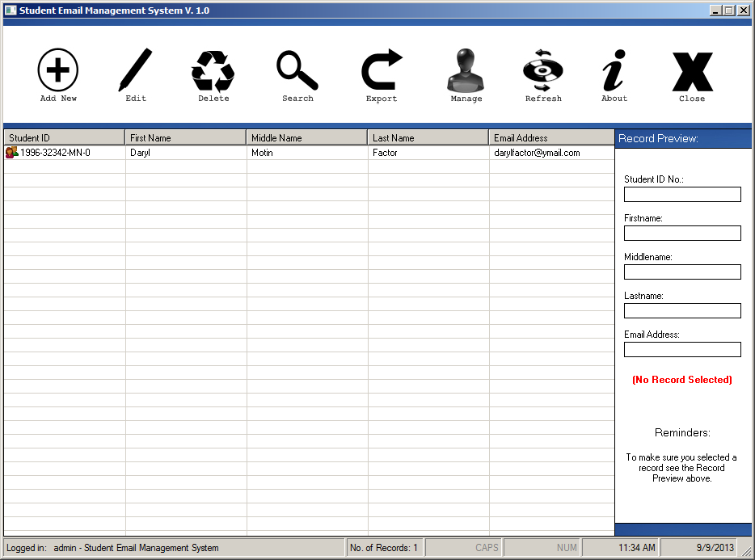Open Search with the magnifier icon

click(x=297, y=70)
